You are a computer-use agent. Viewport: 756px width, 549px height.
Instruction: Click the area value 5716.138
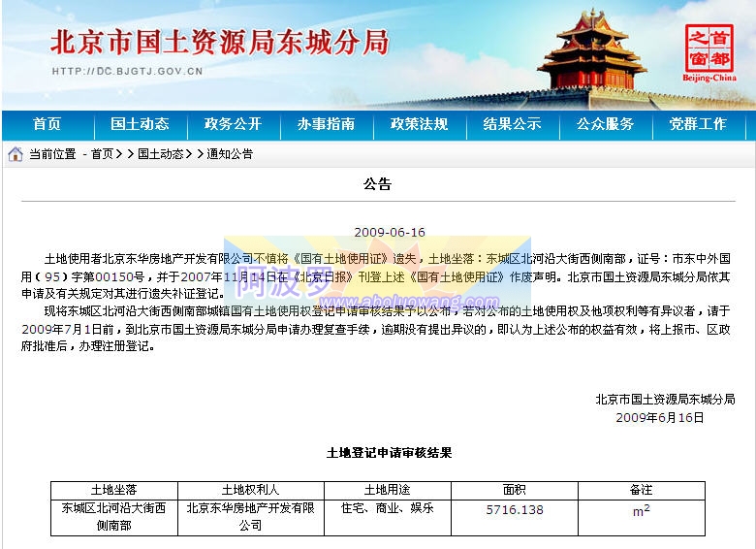[515, 510]
